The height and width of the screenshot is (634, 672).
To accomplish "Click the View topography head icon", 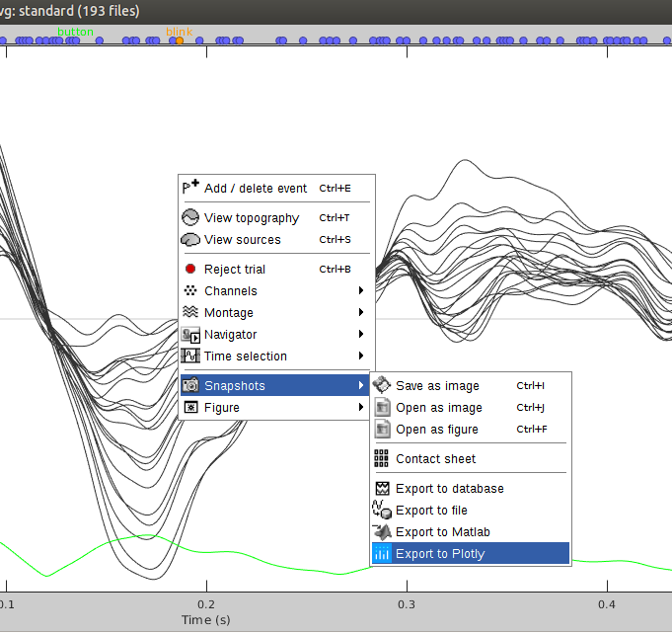I will pyautogui.click(x=190, y=217).
